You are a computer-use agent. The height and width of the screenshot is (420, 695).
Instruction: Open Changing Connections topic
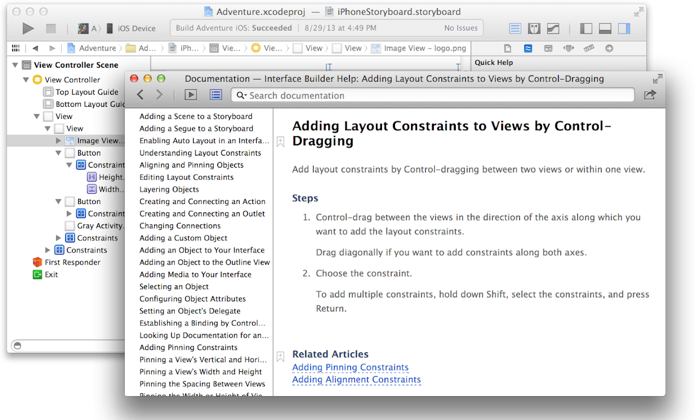pos(180,226)
